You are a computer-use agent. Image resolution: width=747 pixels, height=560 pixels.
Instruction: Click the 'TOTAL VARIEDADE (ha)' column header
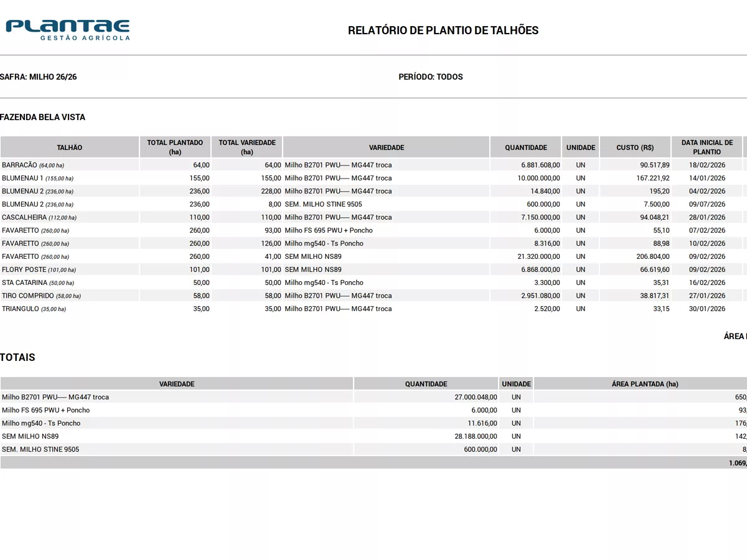247,147
